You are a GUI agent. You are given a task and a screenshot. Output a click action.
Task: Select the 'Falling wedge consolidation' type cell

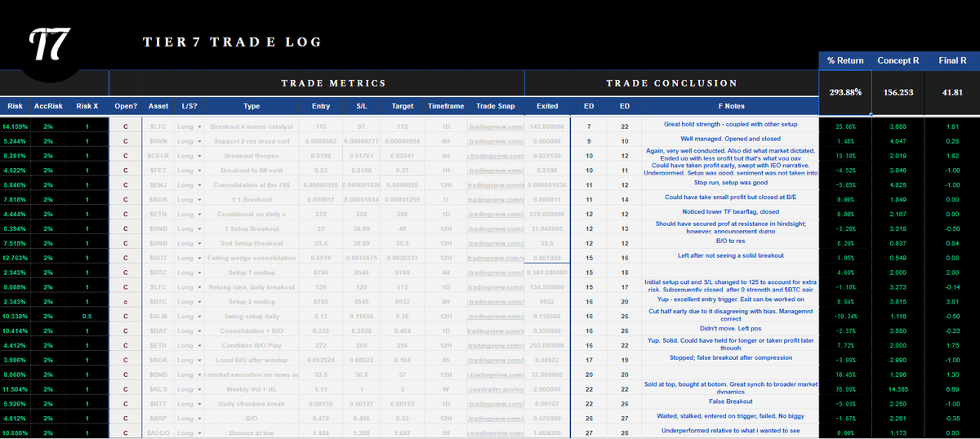tap(252, 258)
